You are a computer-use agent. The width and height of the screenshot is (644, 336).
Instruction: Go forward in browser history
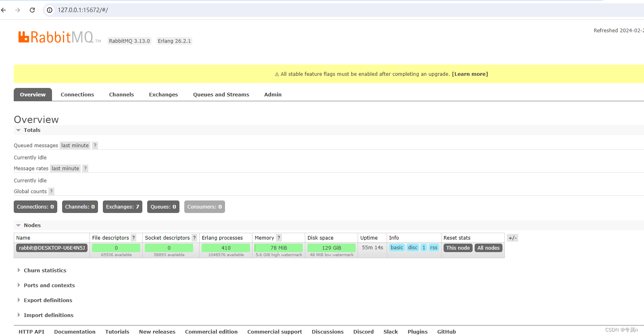[18, 10]
